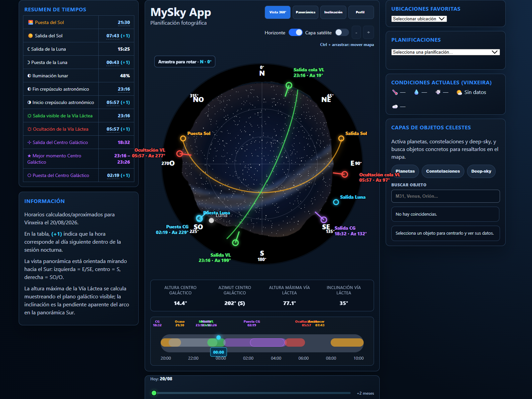The image size is (532, 399).
Task: Focus the Buscar objeto search field
Action: [445, 196]
